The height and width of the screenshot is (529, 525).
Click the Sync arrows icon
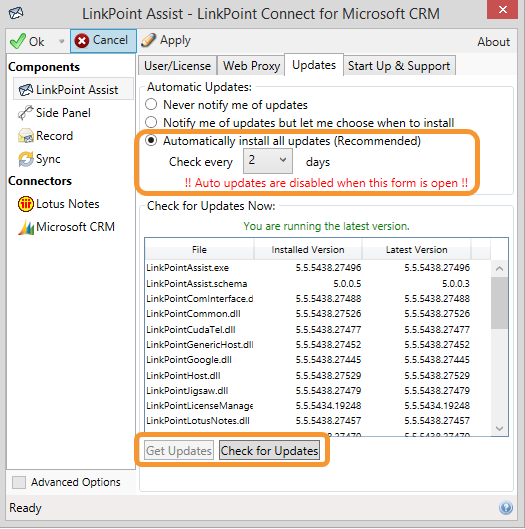pyautogui.click(x=26, y=159)
